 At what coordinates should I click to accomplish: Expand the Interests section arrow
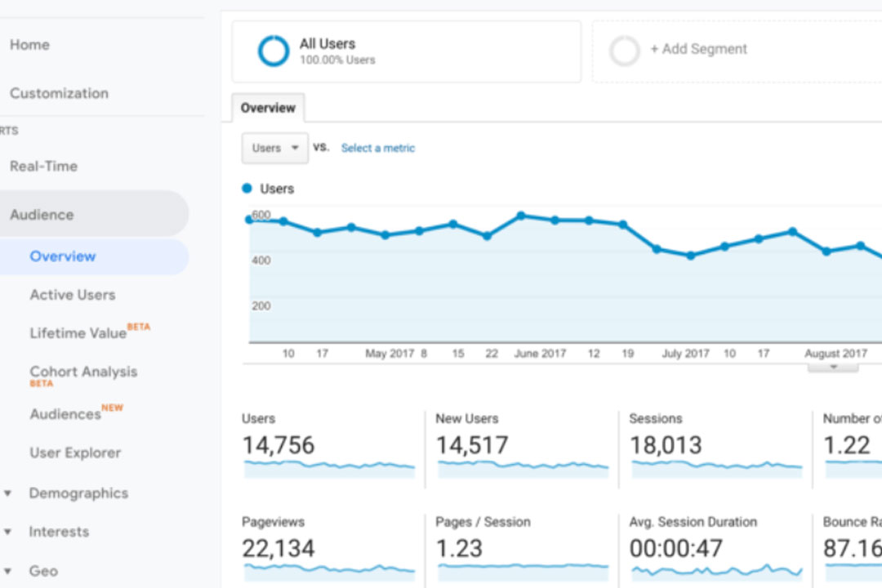pos(8,532)
